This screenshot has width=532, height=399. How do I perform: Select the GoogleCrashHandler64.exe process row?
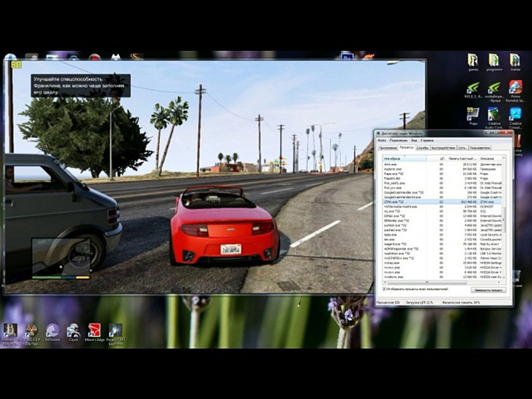(x=442, y=197)
